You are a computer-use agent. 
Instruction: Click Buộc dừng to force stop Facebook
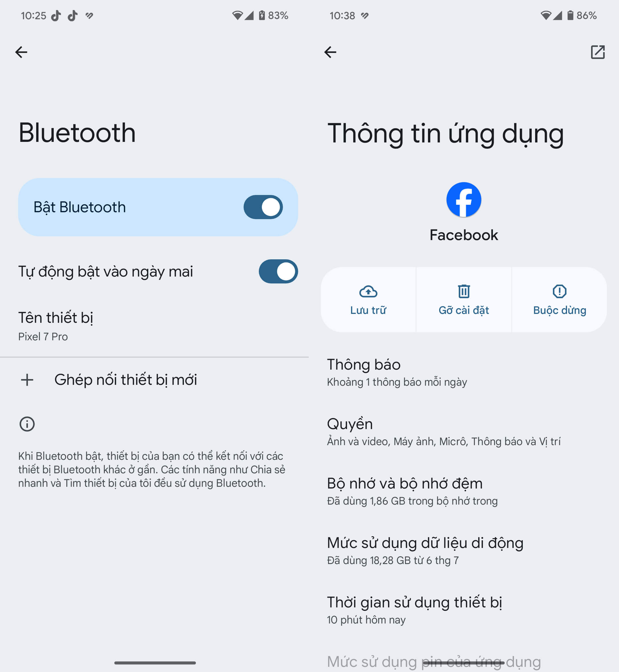(x=559, y=299)
